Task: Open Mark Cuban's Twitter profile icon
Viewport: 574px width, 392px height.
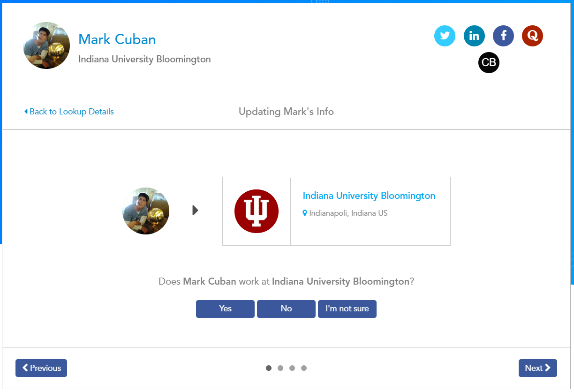Action: [x=445, y=36]
